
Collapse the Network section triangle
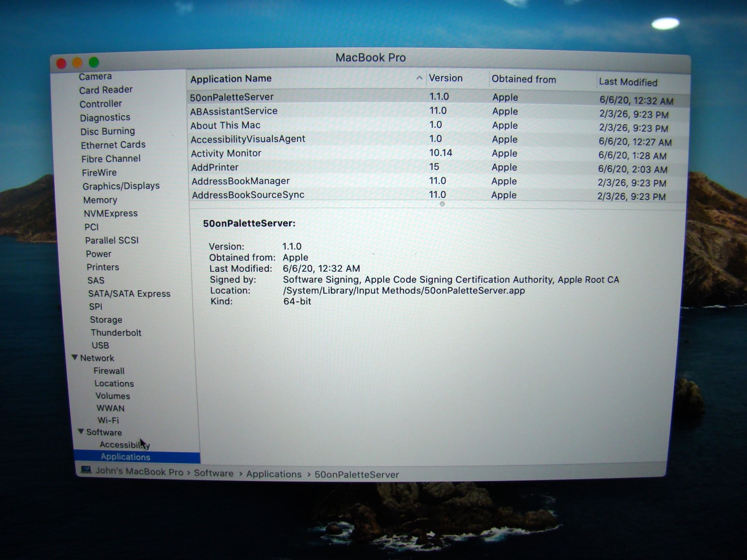coord(75,357)
